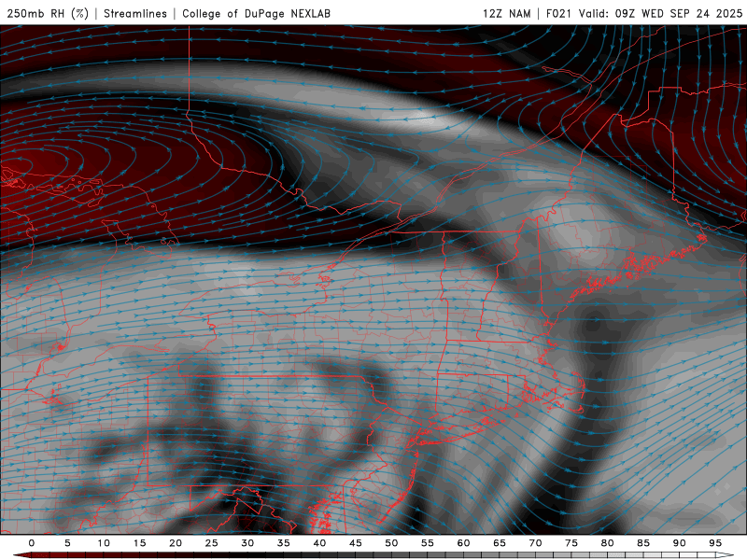Screen dimensions: 747x560
Task: Click the "80" label on color scale
Action: pyautogui.click(x=608, y=543)
